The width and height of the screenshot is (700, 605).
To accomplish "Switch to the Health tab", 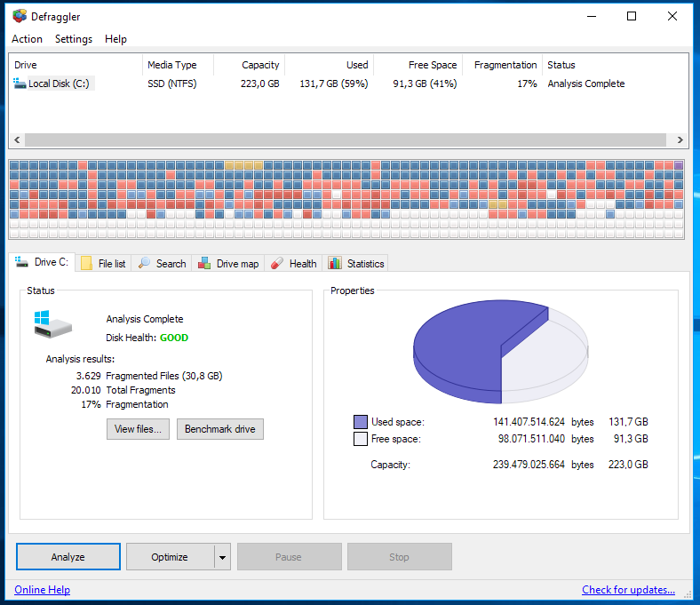I will [x=294, y=264].
